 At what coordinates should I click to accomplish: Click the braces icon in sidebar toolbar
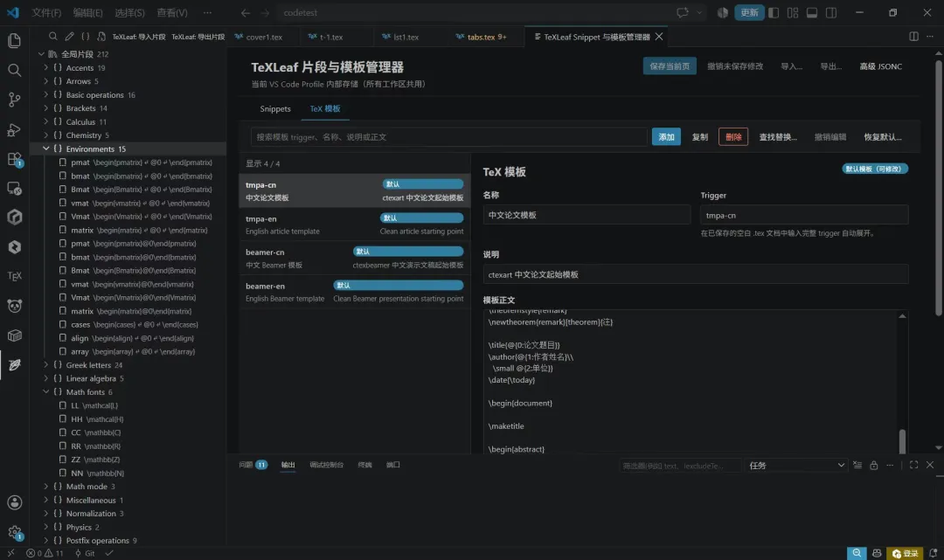pyautogui.click(x=86, y=37)
